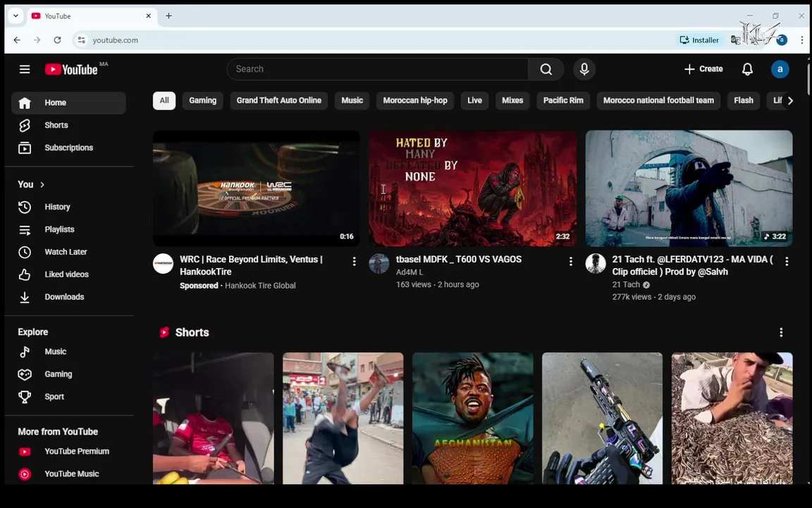This screenshot has height=508, width=812.
Task: Select Morocco national football team chip
Action: click(658, 101)
